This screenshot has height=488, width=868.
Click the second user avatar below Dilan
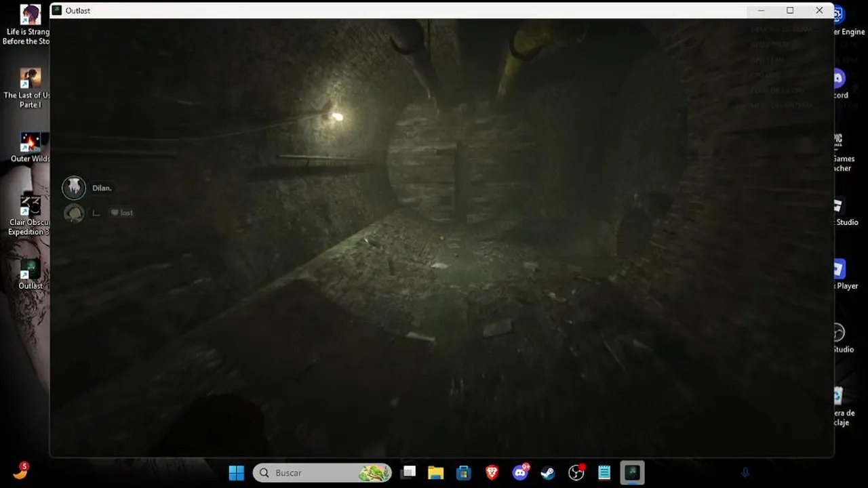tap(74, 213)
